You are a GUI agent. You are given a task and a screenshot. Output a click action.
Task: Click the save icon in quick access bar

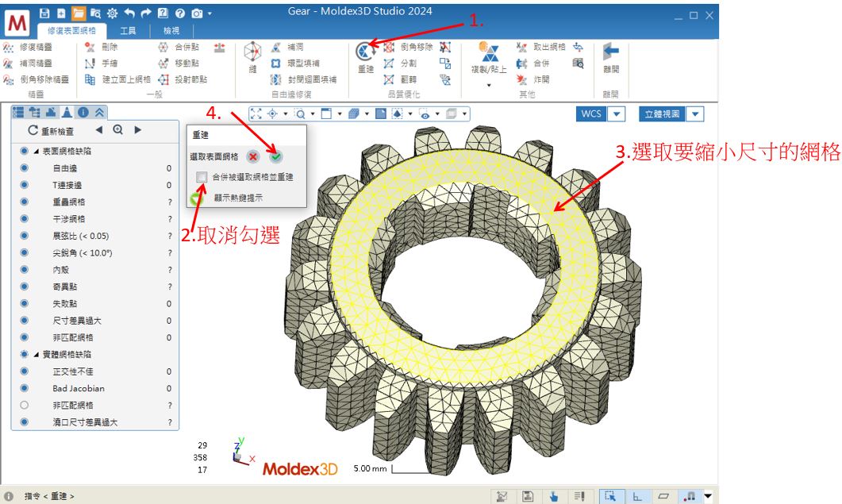click(x=44, y=13)
